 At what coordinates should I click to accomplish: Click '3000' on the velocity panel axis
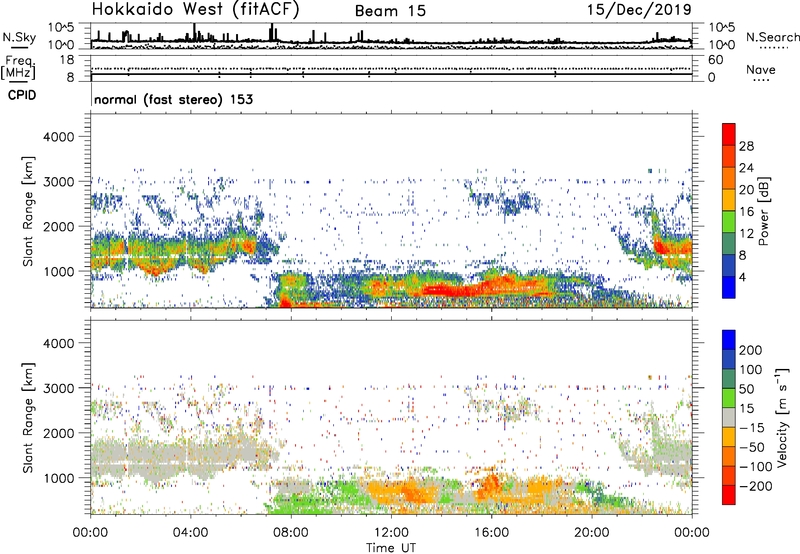59,388
